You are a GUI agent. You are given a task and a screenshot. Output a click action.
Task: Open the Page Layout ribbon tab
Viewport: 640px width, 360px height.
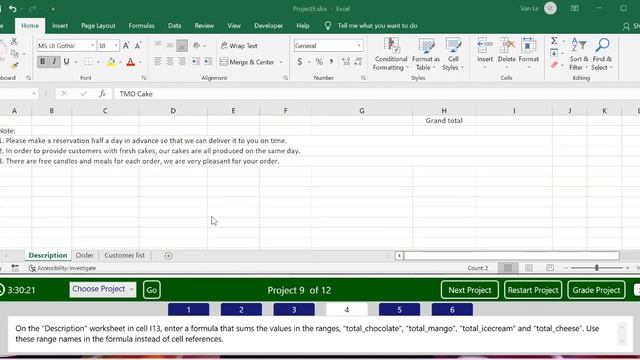click(98, 26)
